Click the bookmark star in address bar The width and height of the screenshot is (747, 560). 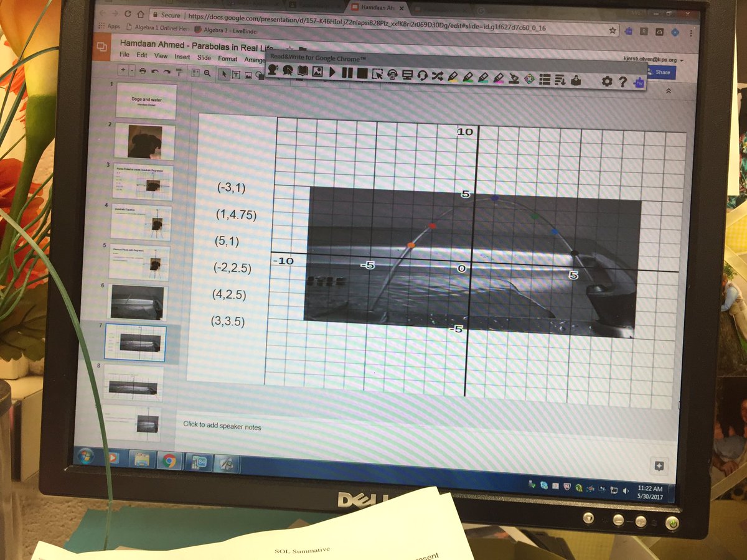[613, 30]
